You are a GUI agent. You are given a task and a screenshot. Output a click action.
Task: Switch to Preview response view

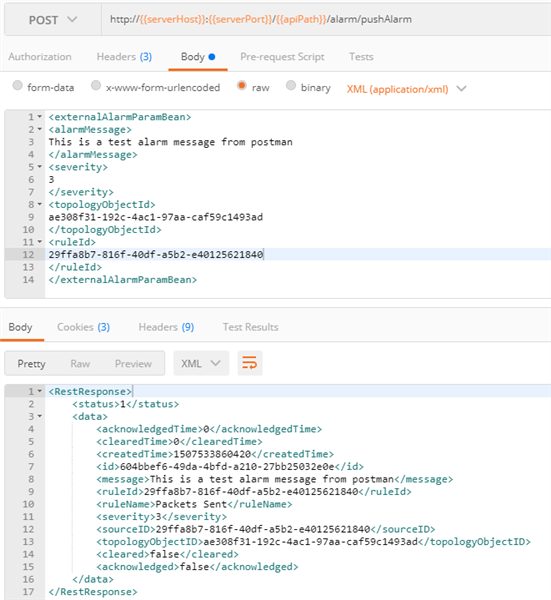(133, 364)
